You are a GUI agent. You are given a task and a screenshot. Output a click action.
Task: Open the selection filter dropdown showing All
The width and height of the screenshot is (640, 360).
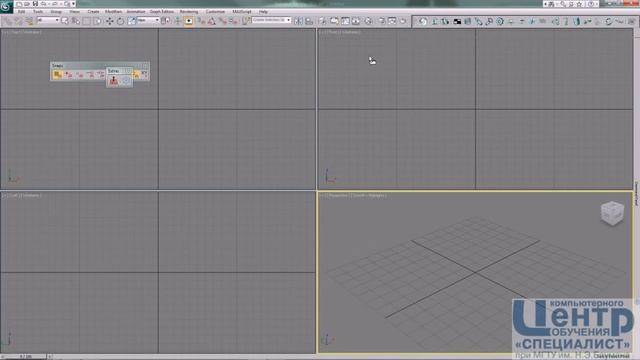pos(48,20)
